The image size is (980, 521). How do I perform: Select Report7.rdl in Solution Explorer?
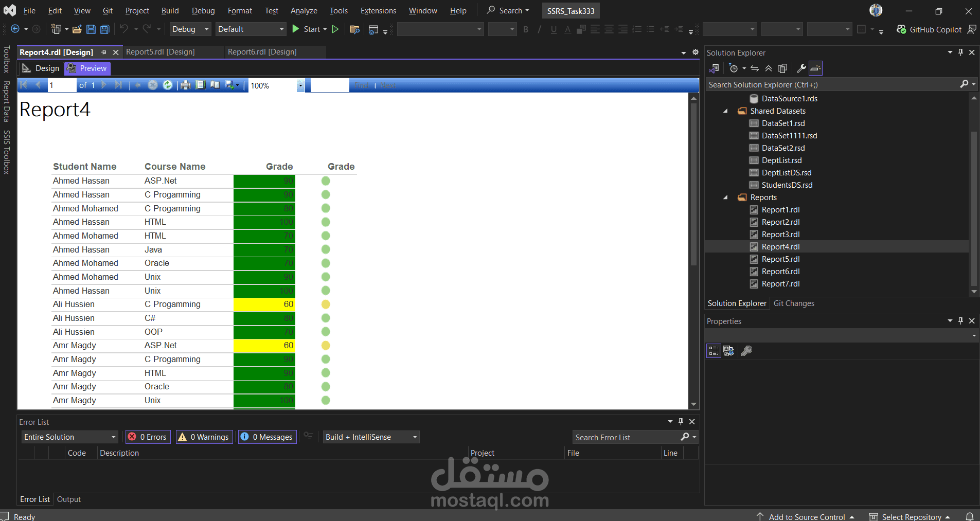tap(780, 284)
